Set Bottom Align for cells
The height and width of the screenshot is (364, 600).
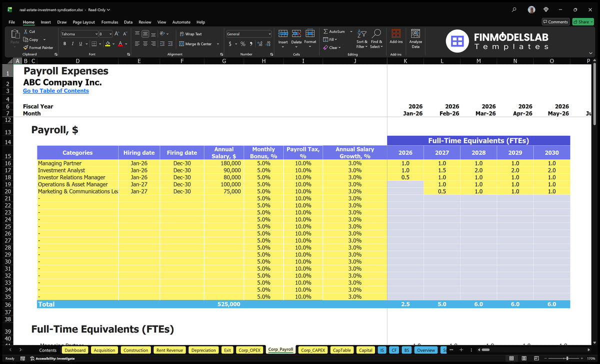tap(153, 34)
